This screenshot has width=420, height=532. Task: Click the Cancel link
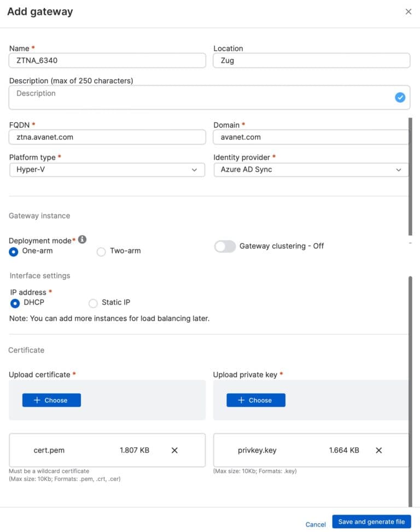click(315, 524)
